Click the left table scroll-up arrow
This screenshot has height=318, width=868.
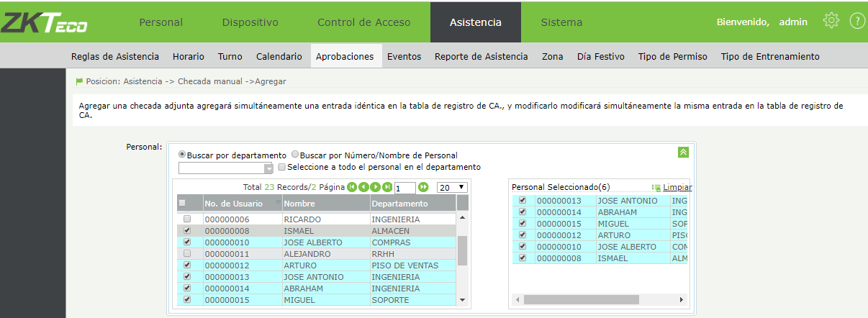tap(462, 217)
